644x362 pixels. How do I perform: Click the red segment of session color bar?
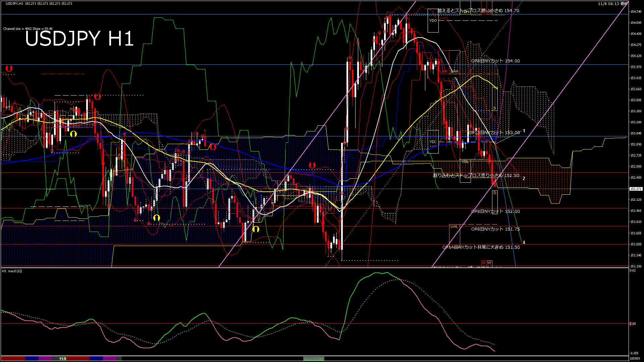point(13,359)
